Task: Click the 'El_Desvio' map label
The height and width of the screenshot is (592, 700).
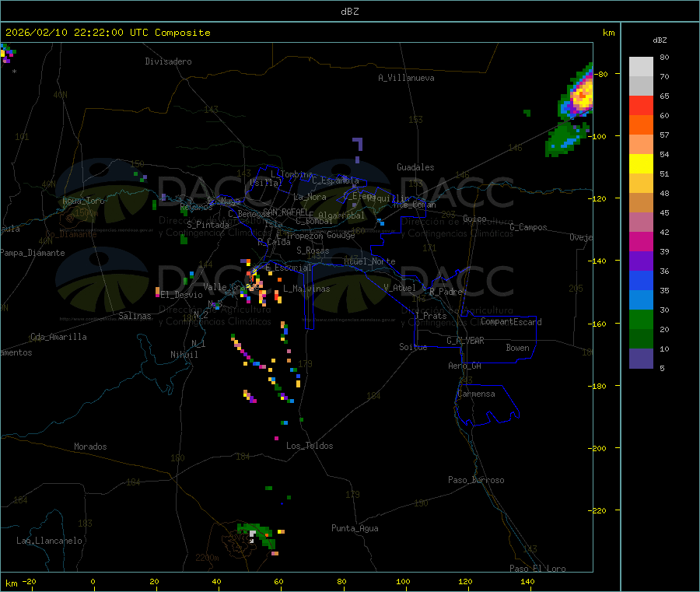Action: (181, 295)
